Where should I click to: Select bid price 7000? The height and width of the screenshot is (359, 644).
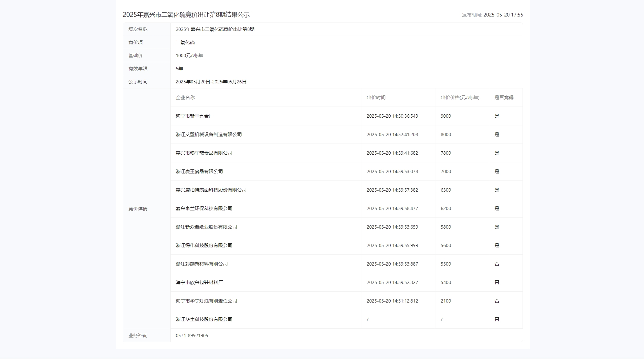(446, 171)
